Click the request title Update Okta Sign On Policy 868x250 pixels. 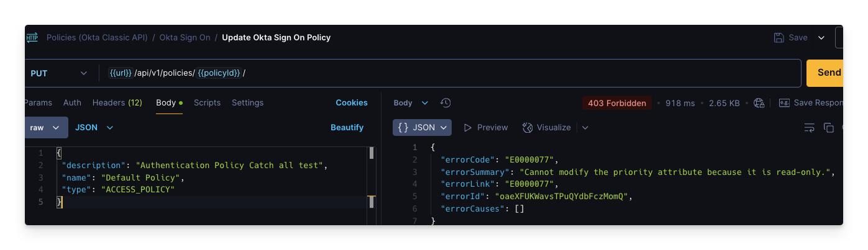(x=276, y=37)
